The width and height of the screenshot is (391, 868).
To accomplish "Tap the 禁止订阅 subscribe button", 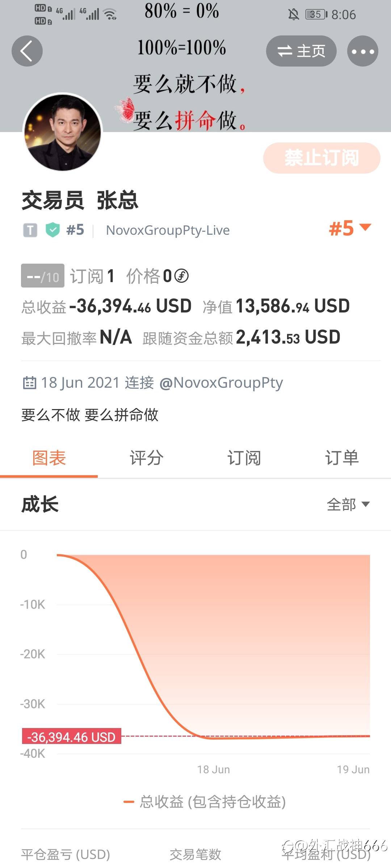I will point(321,158).
